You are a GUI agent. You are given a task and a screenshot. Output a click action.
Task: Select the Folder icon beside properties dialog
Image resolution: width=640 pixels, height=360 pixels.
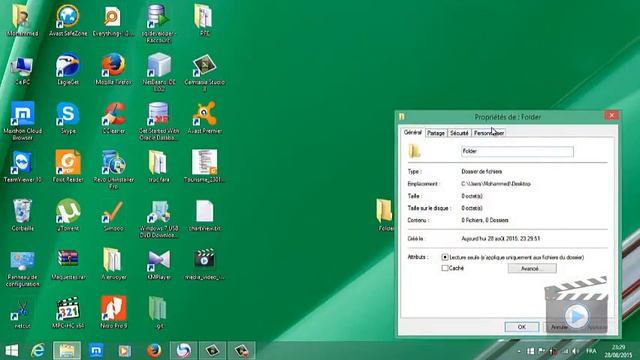(384, 215)
